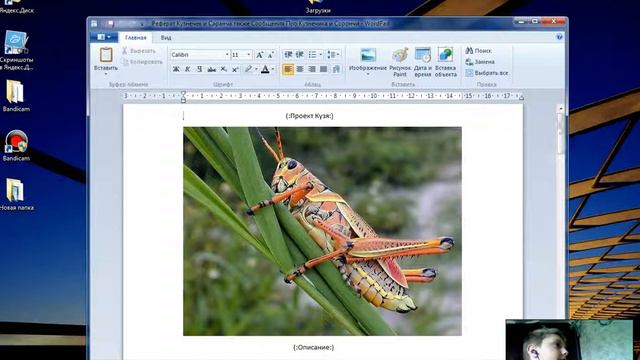The width and height of the screenshot is (640, 360).
Task: Decrease paragraph indent
Action: 288,55
